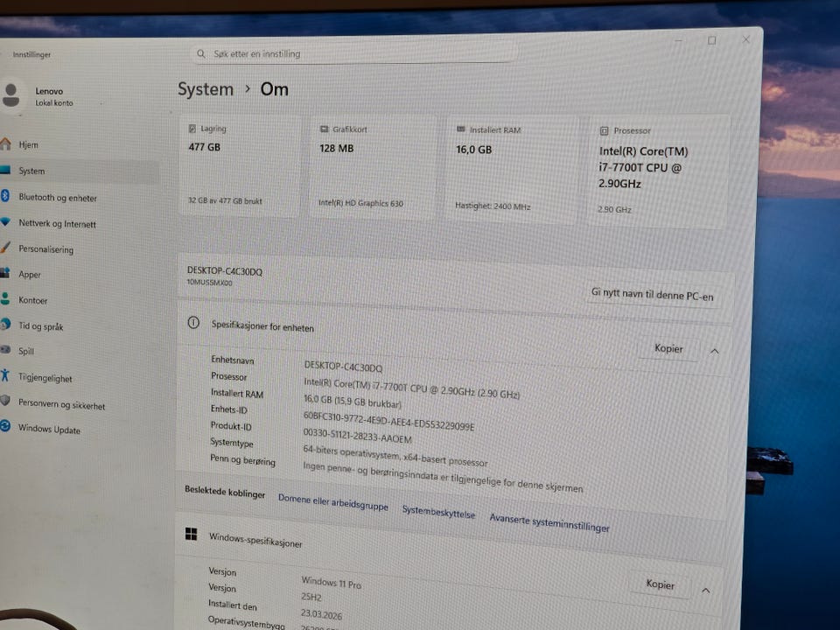Collapse Windows-spesifikasjoner section chevron
Screen dimensions: 840x630
pyautogui.click(x=706, y=591)
